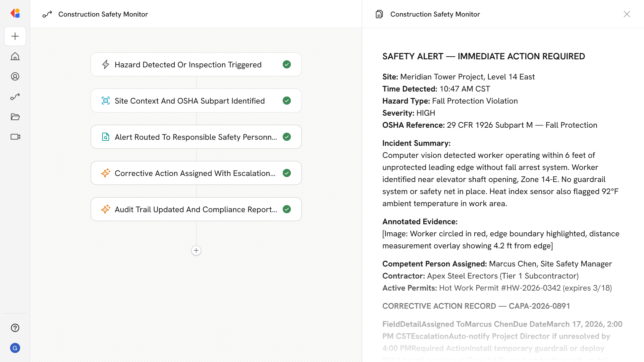644x362 pixels.
Task: Open the Home icon in sidebar
Action: pos(15,56)
